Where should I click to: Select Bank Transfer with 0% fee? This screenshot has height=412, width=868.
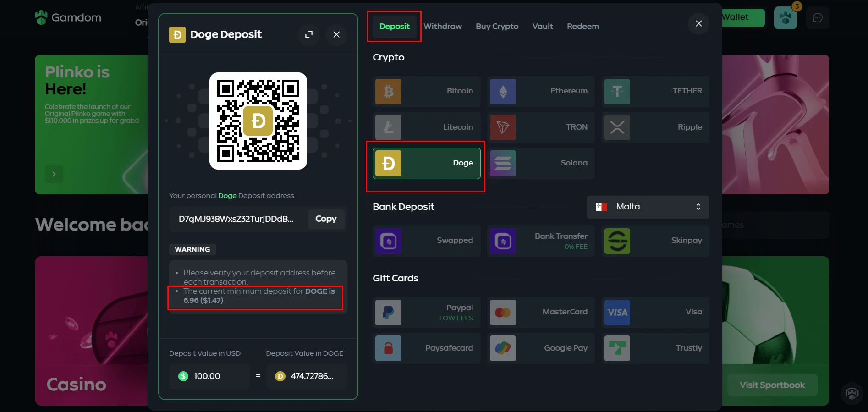click(x=541, y=241)
